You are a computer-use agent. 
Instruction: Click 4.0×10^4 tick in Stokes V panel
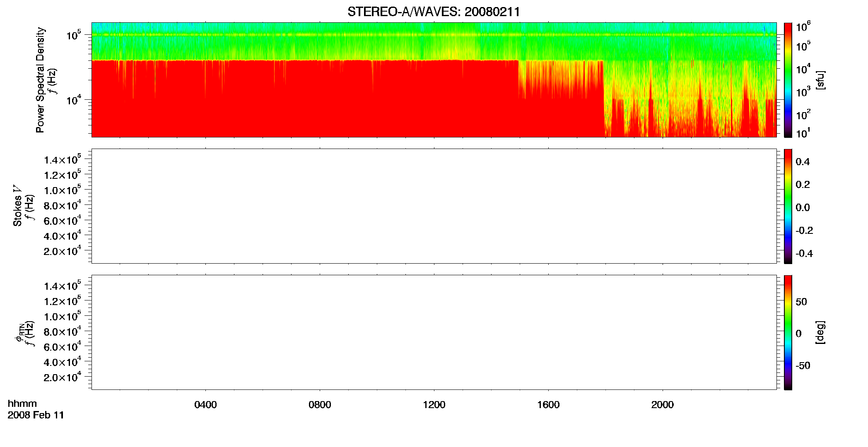click(63, 235)
